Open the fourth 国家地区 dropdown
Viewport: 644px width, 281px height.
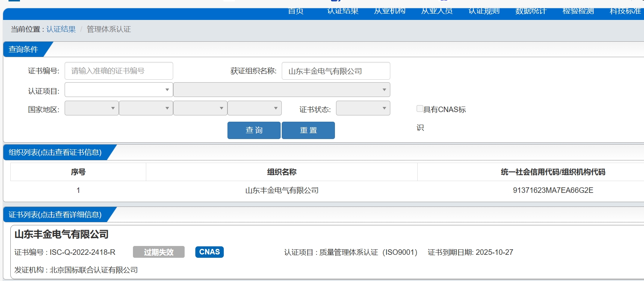[x=254, y=108]
